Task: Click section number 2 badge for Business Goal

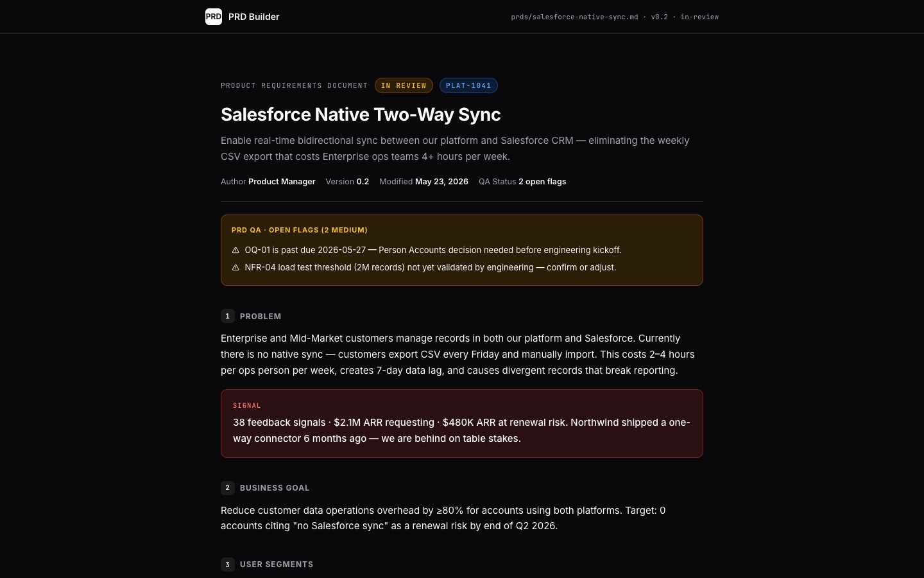Action: click(227, 487)
